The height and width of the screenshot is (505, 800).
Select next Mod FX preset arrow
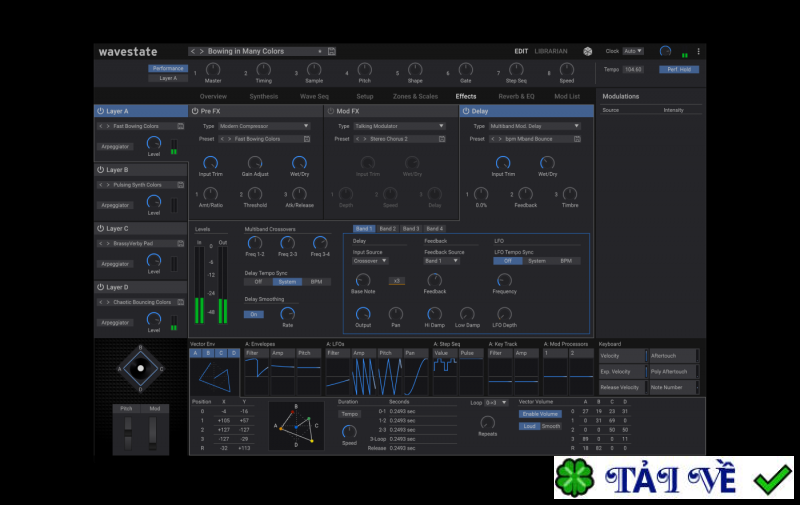click(x=364, y=139)
